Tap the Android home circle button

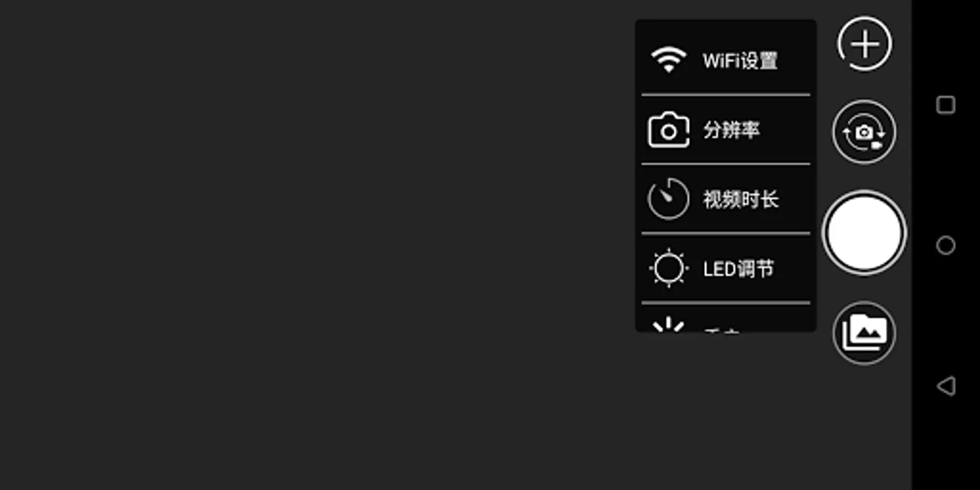click(946, 246)
